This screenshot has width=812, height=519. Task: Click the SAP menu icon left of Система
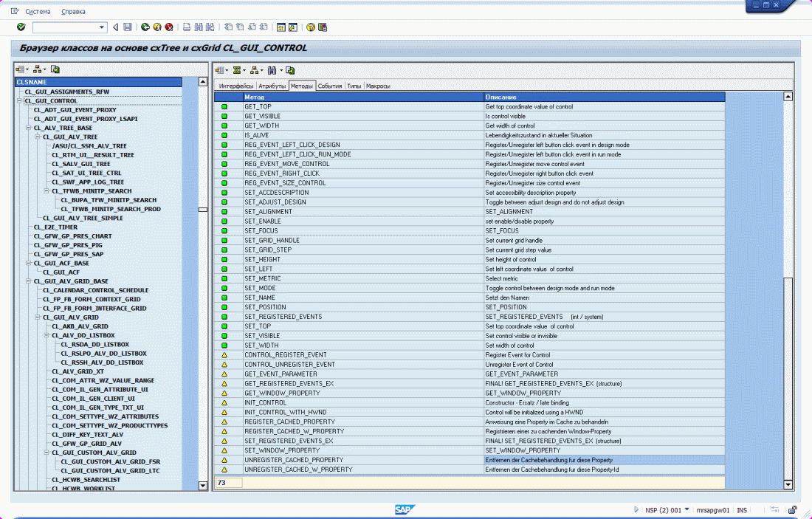(15, 11)
